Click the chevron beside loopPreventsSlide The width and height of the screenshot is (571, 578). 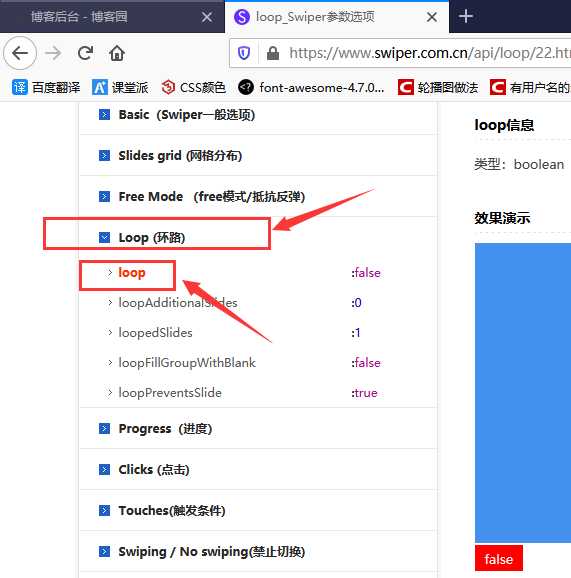(109, 393)
